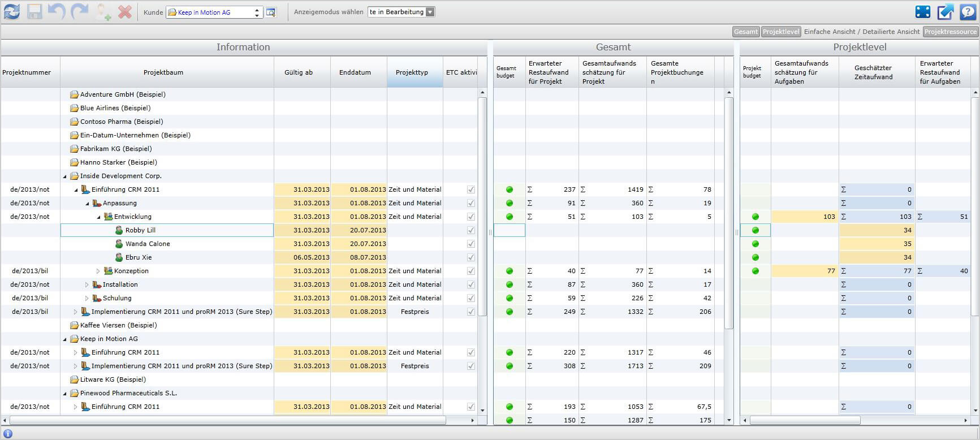Click the Kaffee Viersen (Beispiel) folder icon
Viewport: 980px width, 440px height.
click(74, 325)
